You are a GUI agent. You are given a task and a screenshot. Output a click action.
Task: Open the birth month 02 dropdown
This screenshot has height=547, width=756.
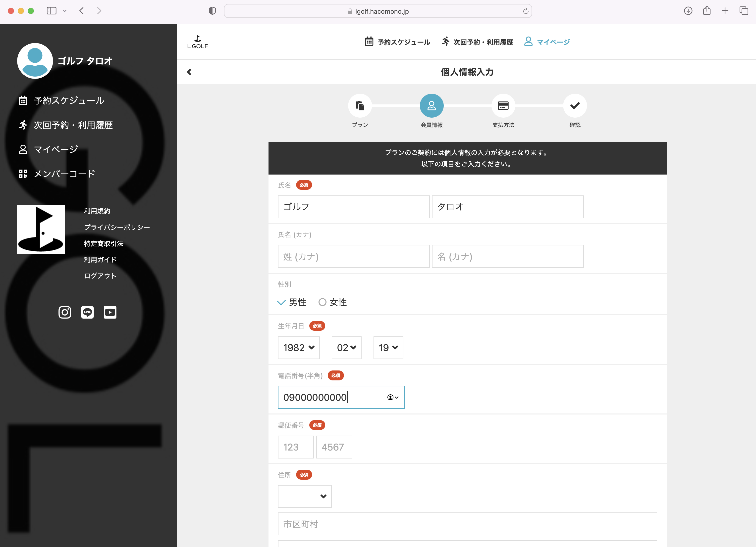pyautogui.click(x=346, y=347)
